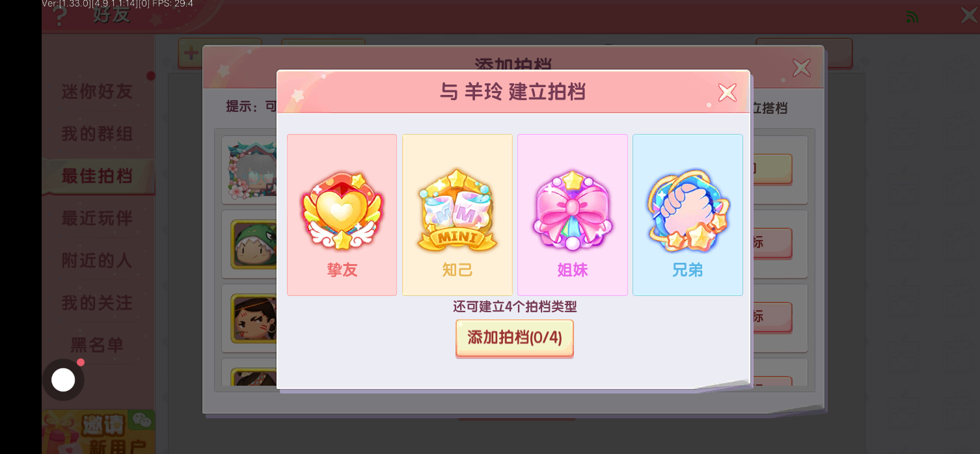The width and height of the screenshot is (980, 454).
Task: Close the 与羊玲建立拍档 dialog
Action: pyautogui.click(x=727, y=92)
